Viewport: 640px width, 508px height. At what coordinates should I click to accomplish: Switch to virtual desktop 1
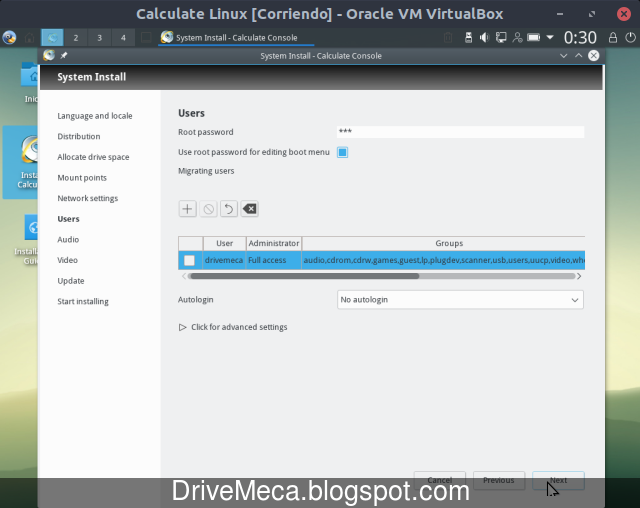pyautogui.click(x=52, y=38)
